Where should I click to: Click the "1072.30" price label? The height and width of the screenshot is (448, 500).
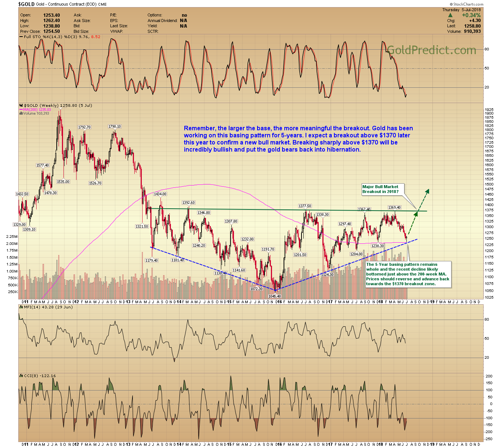click(256, 289)
